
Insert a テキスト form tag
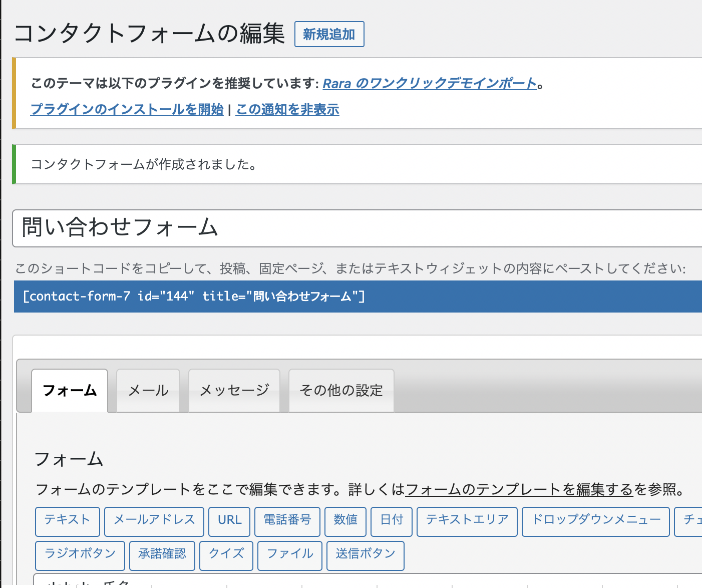(x=68, y=521)
